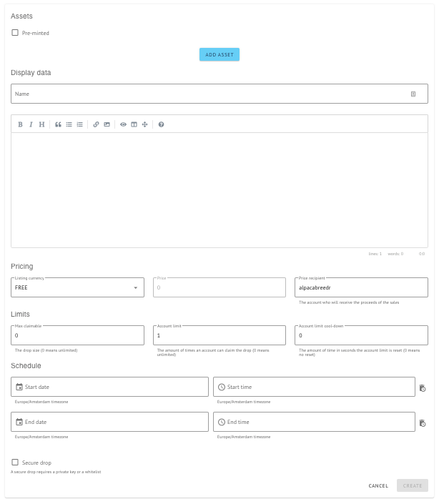Click 'The drop size (0 means unlimited)' hint
The height and width of the screenshot is (504, 439).
coord(46,350)
